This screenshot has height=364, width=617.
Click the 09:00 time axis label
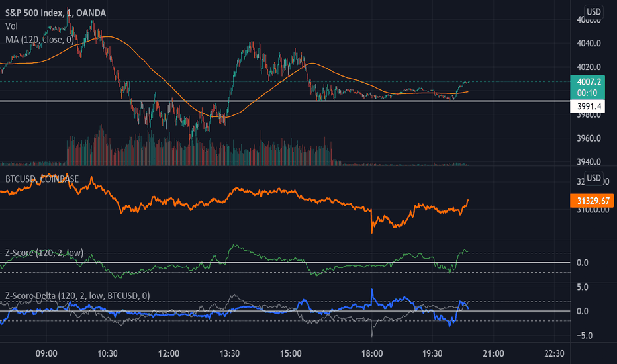[46, 353]
